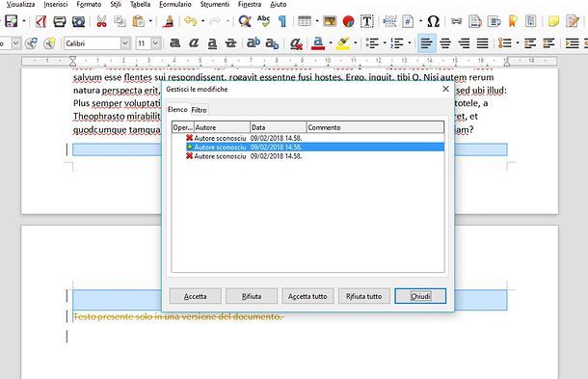Insert a comment using yellow note
Viewport: 588px width, 379px height.
point(553,21)
